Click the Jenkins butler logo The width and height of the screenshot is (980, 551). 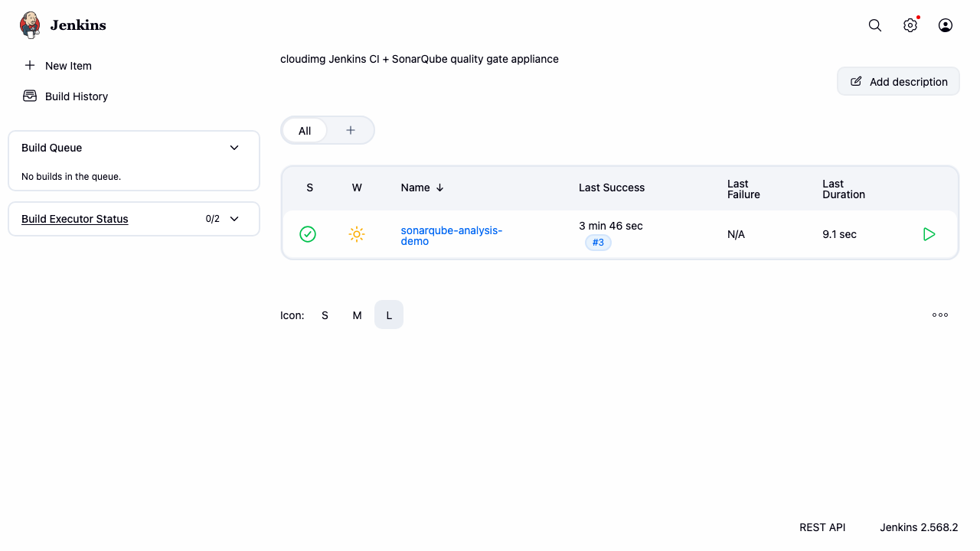click(x=30, y=25)
